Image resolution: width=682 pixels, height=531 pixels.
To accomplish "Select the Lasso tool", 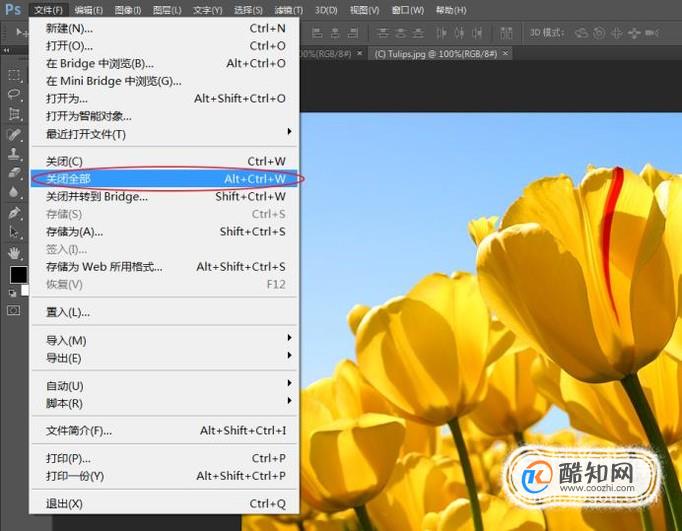I will pyautogui.click(x=14, y=94).
